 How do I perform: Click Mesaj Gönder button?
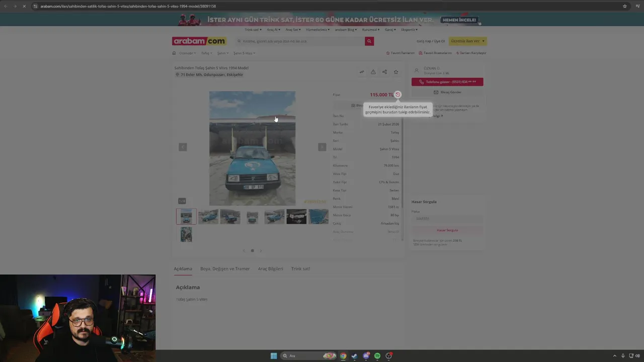pyautogui.click(x=447, y=92)
